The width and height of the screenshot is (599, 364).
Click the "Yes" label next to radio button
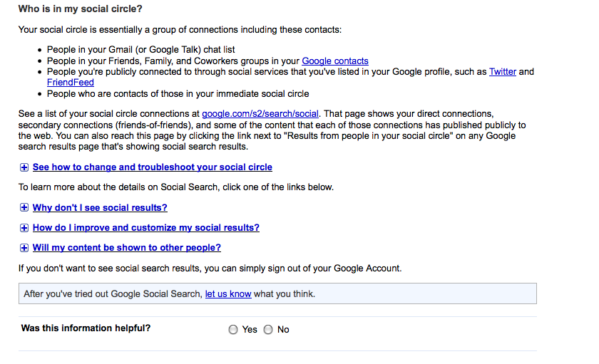(x=250, y=329)
